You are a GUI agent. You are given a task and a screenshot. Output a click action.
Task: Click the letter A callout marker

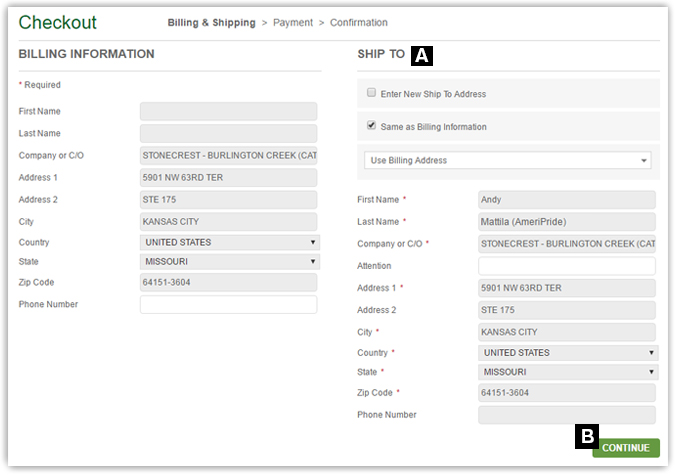pos(422,56)
